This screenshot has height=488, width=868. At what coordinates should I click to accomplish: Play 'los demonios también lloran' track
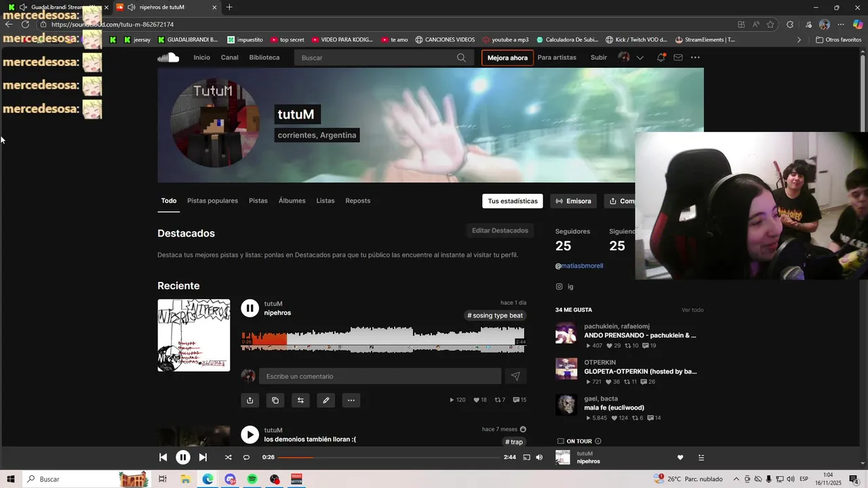coord(250,434)
